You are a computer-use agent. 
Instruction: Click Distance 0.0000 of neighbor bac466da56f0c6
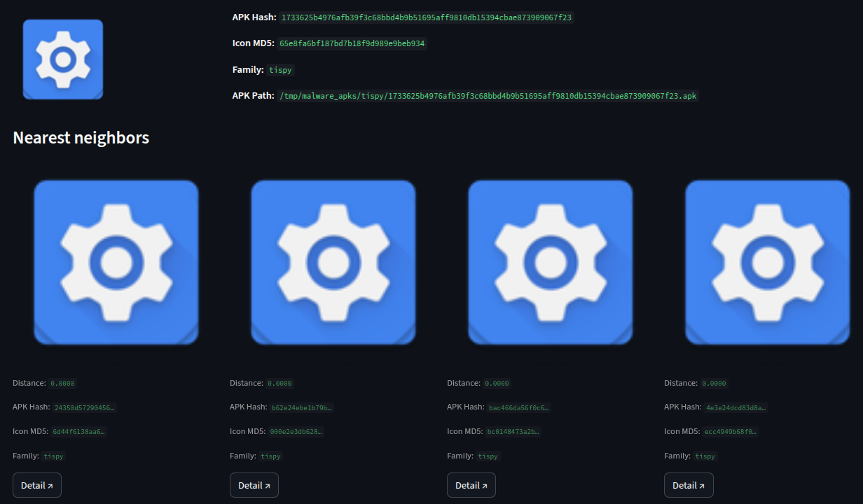click(x=497, y=384)
